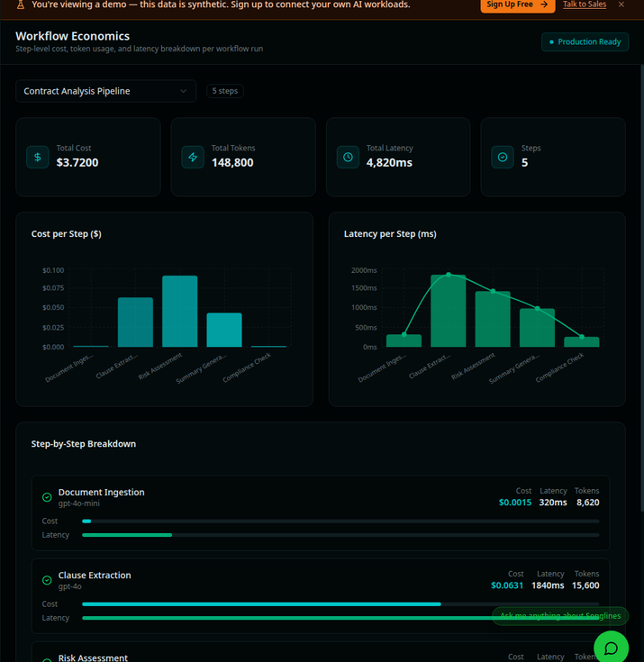Click the flask icon in demo banner
The image size is (644, 662).
pyautogui.click(x=21, y=5)
